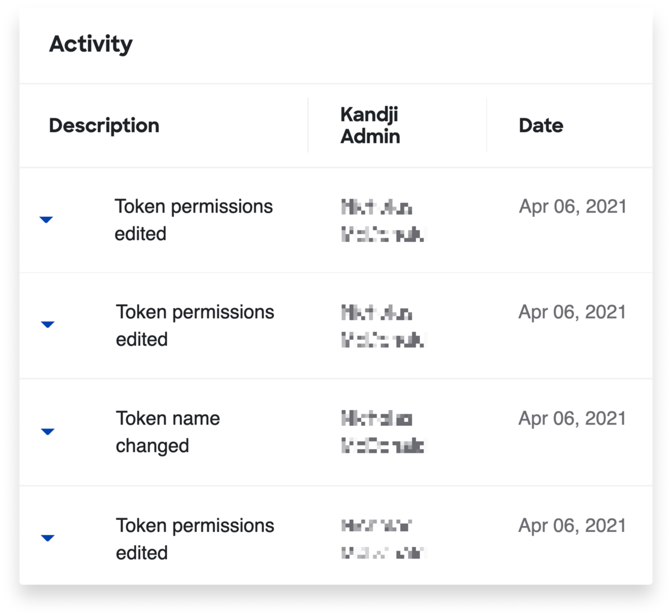672x616 pixels.
Task: Click the first Token permissions edited description
Action: point(194,220)
